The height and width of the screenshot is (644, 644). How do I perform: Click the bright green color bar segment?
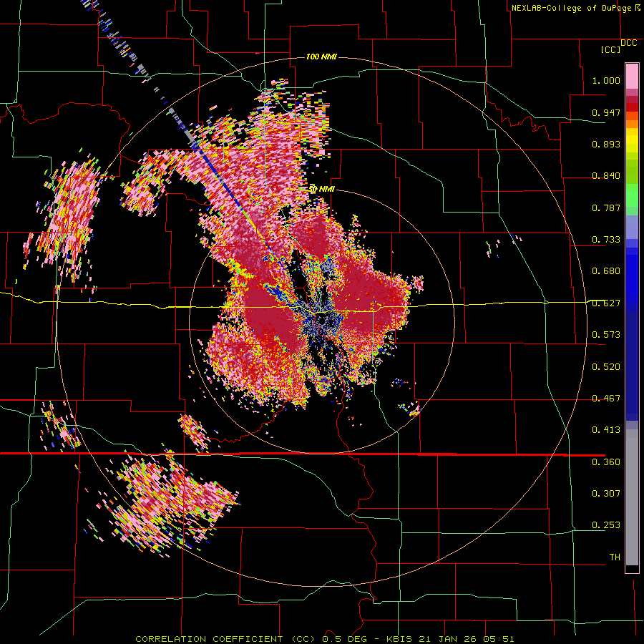(x=632, y=195)
